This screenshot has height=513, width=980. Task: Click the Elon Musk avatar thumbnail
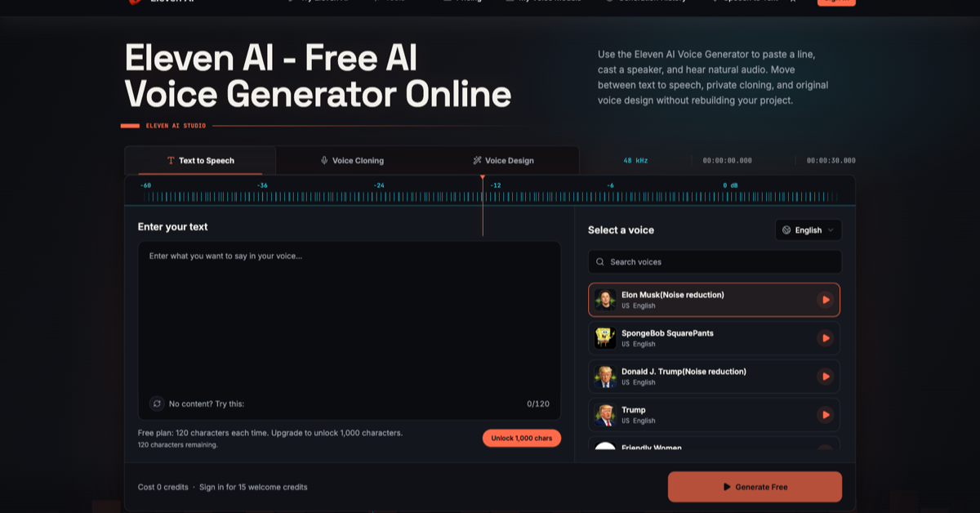click(605, 300)
